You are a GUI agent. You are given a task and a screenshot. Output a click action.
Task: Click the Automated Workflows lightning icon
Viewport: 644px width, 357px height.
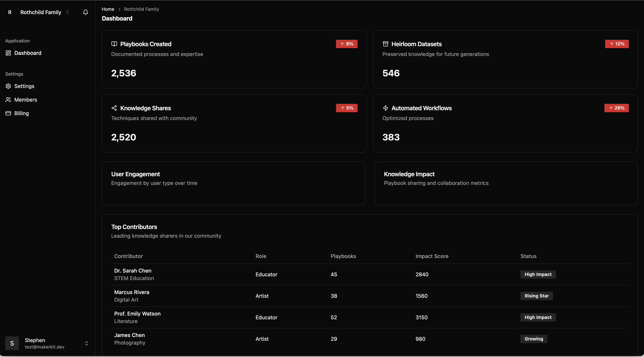pyautogui.click(x=385, y=108)
